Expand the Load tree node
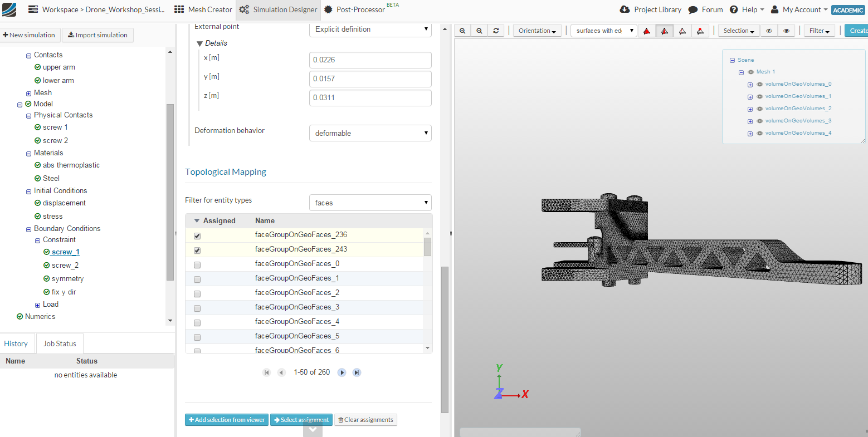 (37, 305)
